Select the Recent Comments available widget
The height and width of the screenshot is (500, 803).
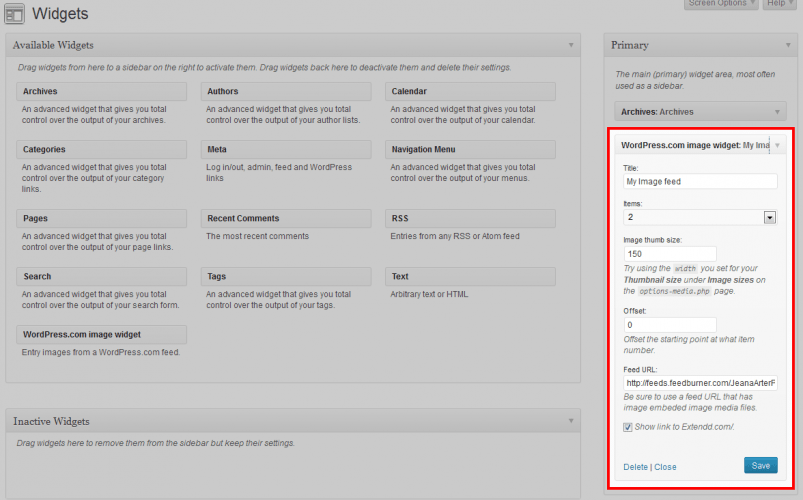pyautogui.click(x=286, y=219)
